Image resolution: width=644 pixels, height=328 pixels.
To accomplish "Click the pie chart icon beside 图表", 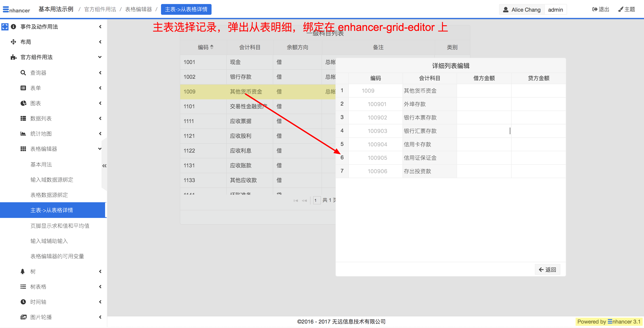I will pos(23,103).
